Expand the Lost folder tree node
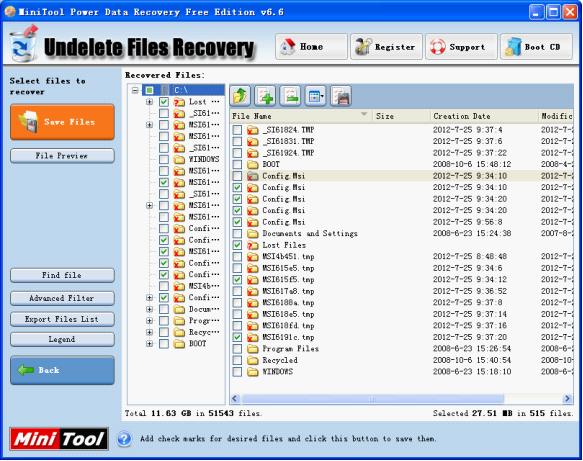This screenshot has height=461, width=583. pos(149,102)
